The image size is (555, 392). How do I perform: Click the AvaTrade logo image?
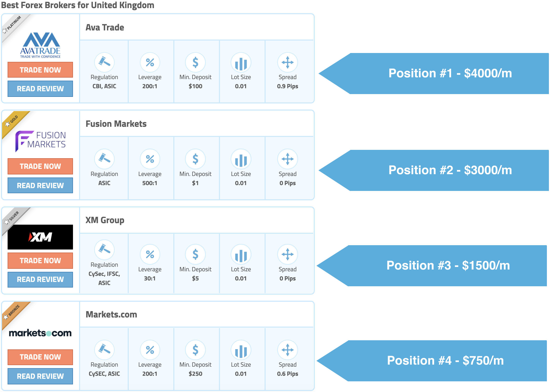point(40,45)
